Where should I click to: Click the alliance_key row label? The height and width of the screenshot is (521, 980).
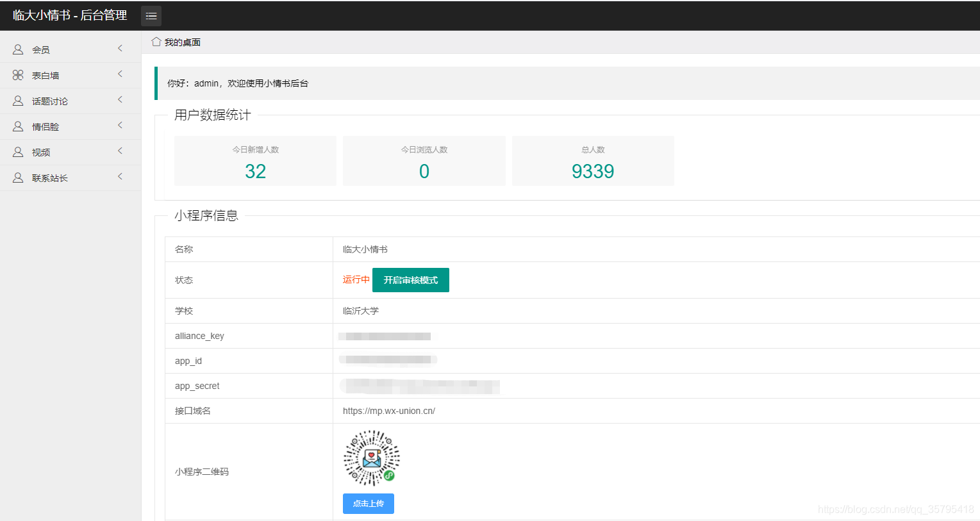coord(199,336)
